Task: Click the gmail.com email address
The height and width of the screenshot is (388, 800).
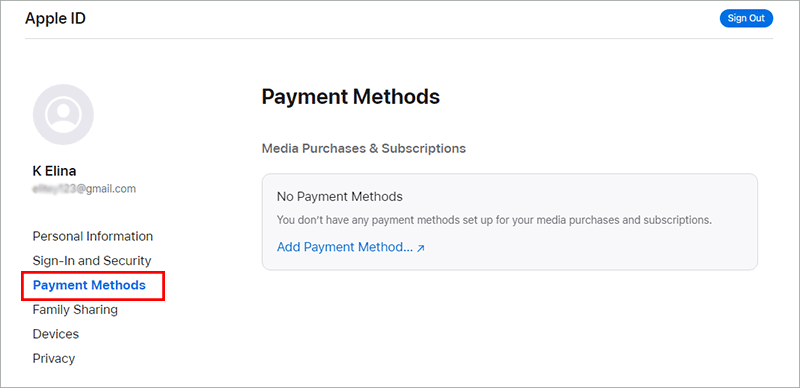Action: [x=84, y=189]
